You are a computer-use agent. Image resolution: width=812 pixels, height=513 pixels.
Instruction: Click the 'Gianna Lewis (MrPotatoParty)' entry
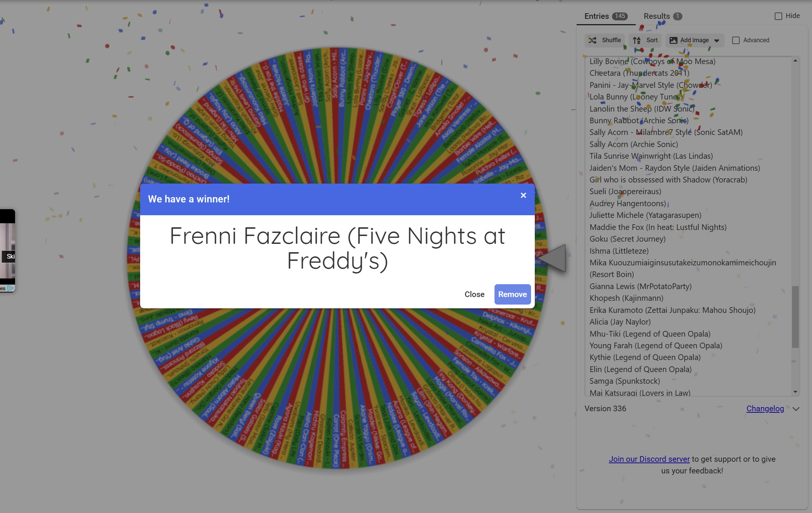click(641, 286)
